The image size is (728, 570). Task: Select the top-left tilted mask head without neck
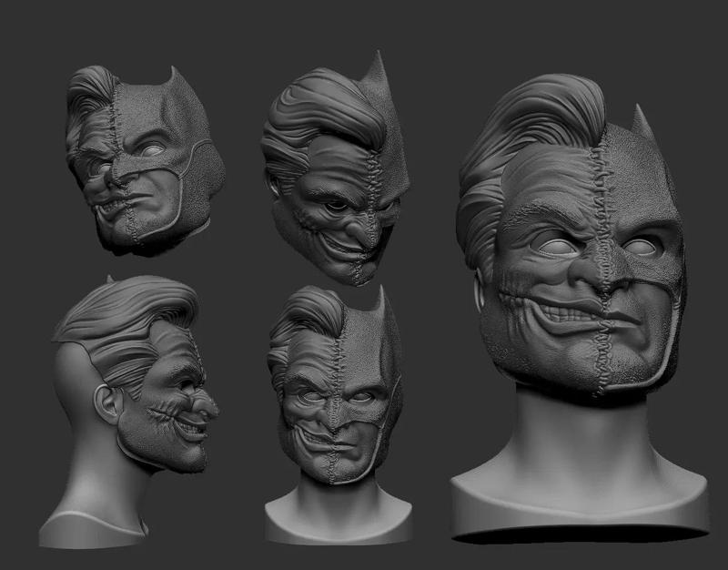146,160
